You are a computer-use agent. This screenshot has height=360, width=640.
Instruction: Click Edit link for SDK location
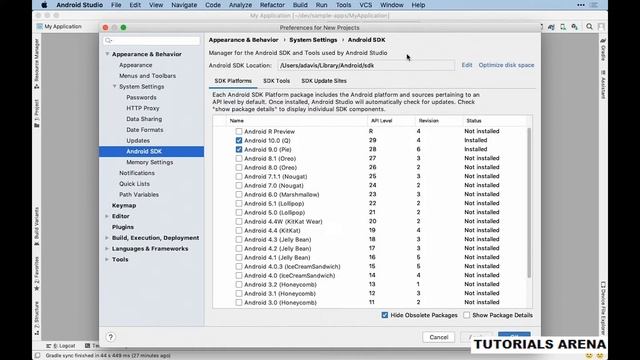point(467,65)
